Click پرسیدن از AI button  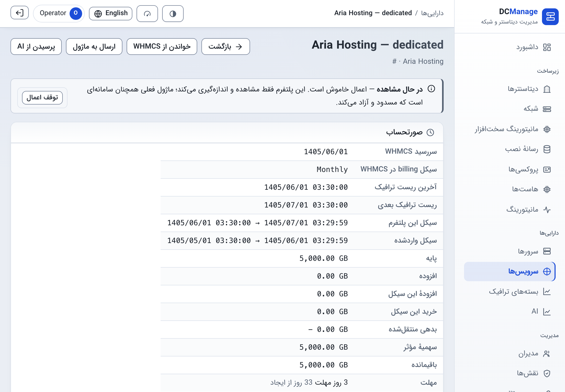pyautogui.click(x=36, y=47)
